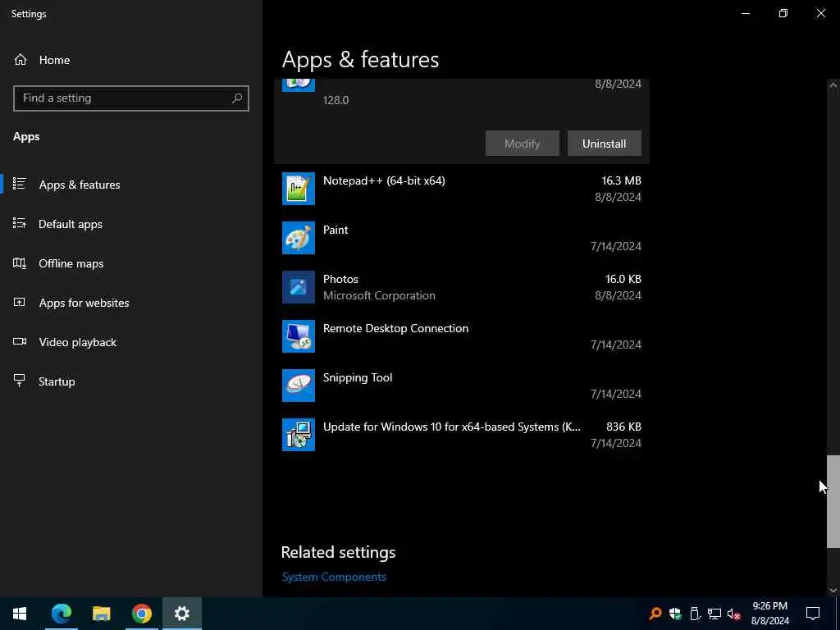Click the network tray icon
Viewport: 840px width, 630px height.
click(714, 614)
